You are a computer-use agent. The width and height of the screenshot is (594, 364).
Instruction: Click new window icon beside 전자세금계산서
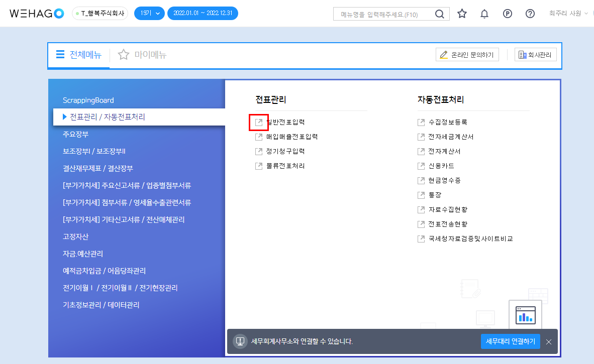coord(421,137)
